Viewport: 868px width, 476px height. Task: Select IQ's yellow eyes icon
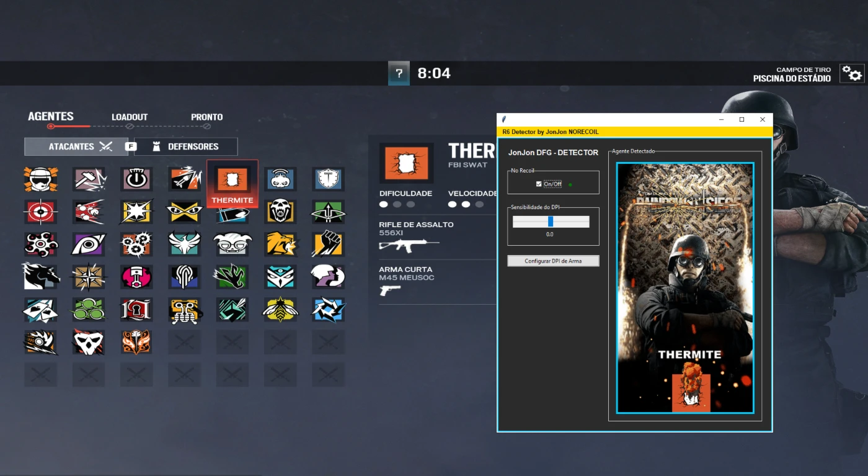pos(185,212)
